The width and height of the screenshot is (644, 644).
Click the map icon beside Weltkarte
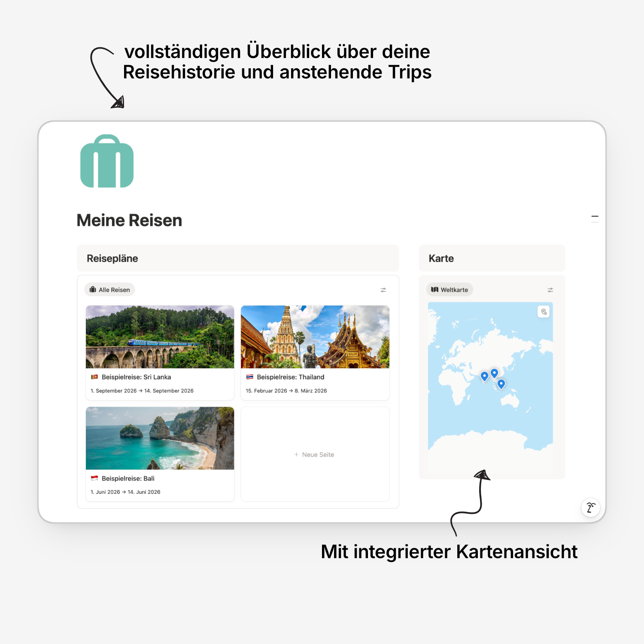click(x=435, y=290)
